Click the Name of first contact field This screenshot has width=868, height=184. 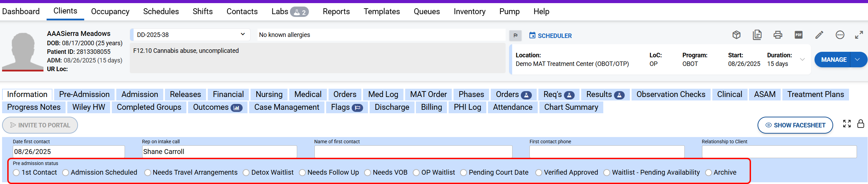413,152
